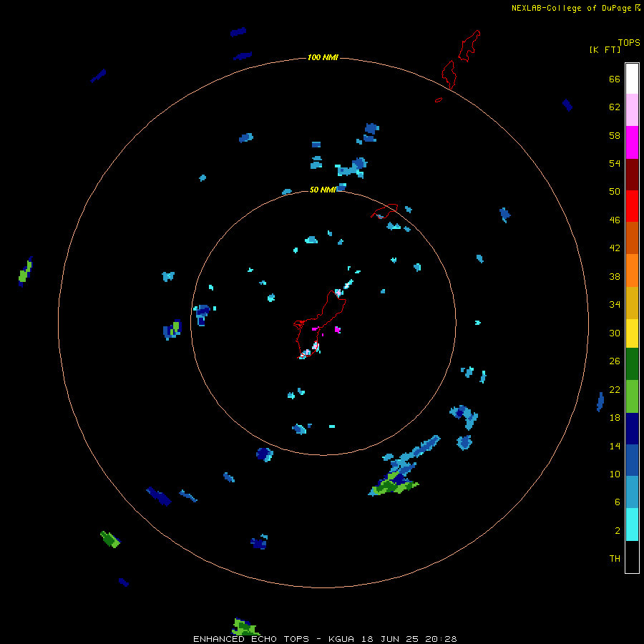Select the yellow legend swatch
Image resolution: width=644 pixels, height=644 pixels.
tap(632, 333)
